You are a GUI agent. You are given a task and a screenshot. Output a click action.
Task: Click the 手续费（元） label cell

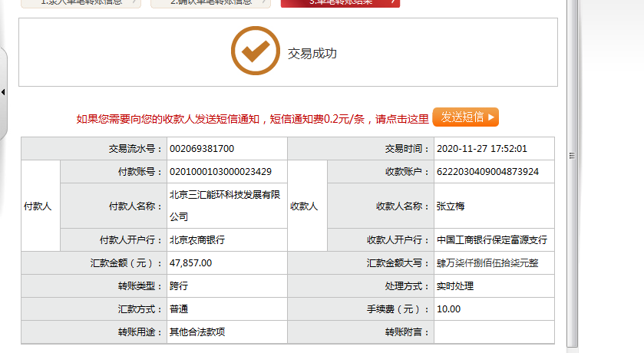point(361,309)
